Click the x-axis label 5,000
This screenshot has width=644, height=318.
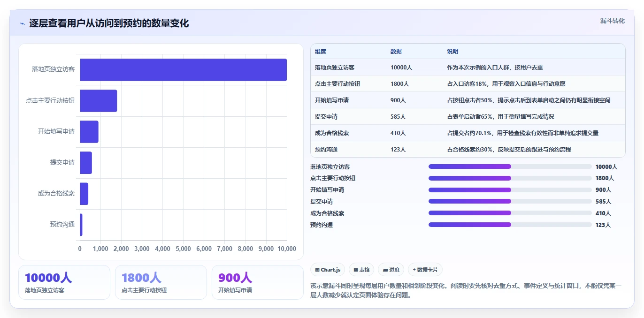coord(183,249)
